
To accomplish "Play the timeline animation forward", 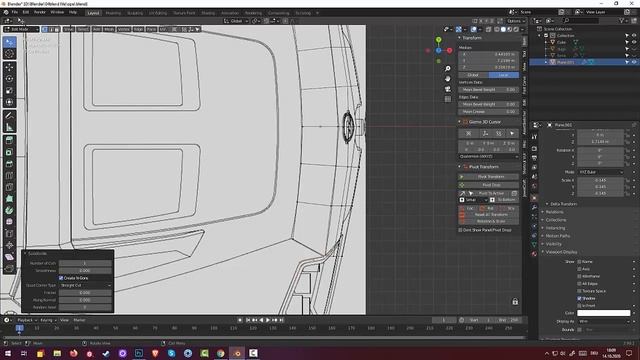I will click(268, 320).
